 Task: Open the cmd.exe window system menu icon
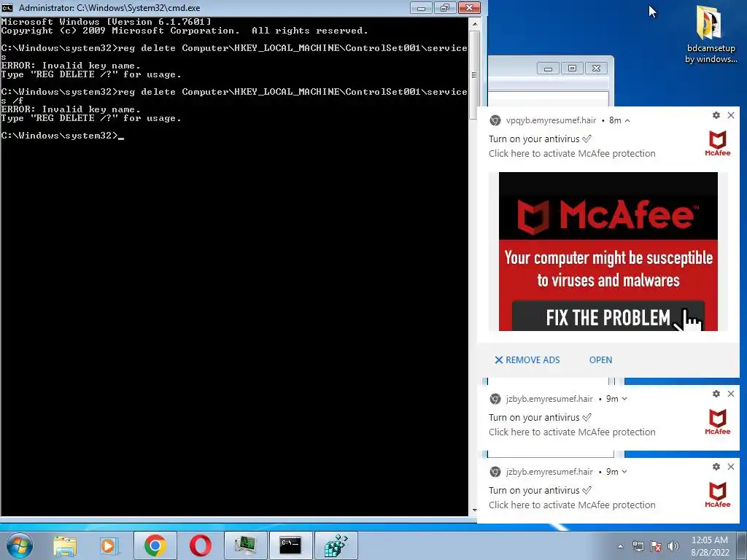pyautogui.click(x=7, y=7)
